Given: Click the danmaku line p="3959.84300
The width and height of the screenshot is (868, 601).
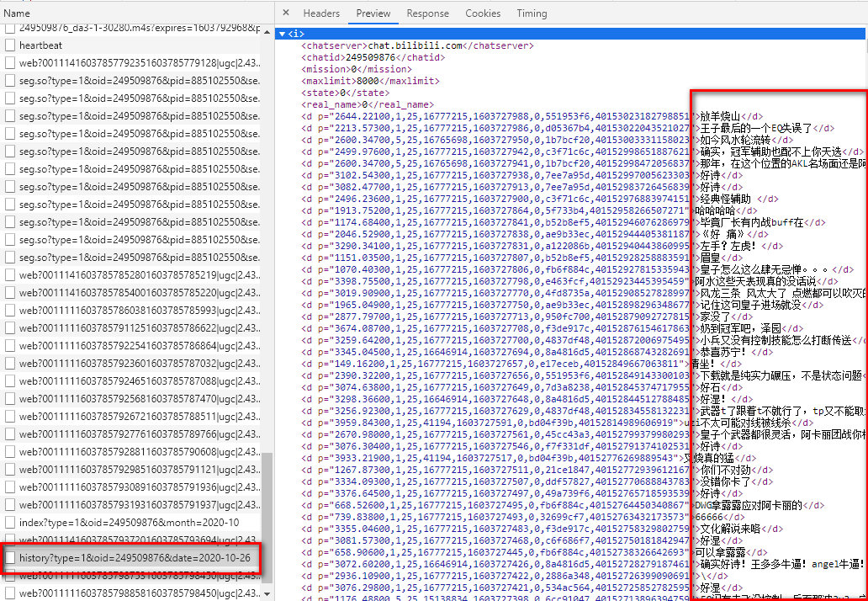Looking at the screenshot, I should click(558, 423).
